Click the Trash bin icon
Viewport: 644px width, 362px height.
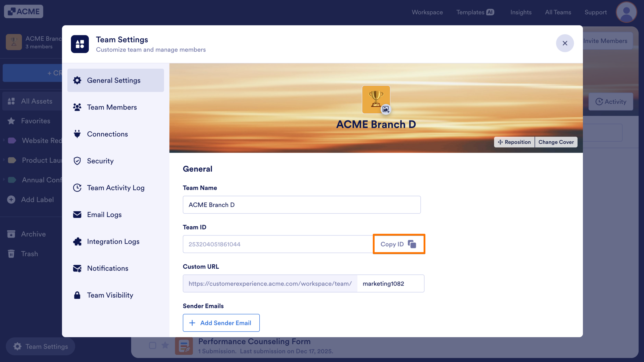(11, 254)
